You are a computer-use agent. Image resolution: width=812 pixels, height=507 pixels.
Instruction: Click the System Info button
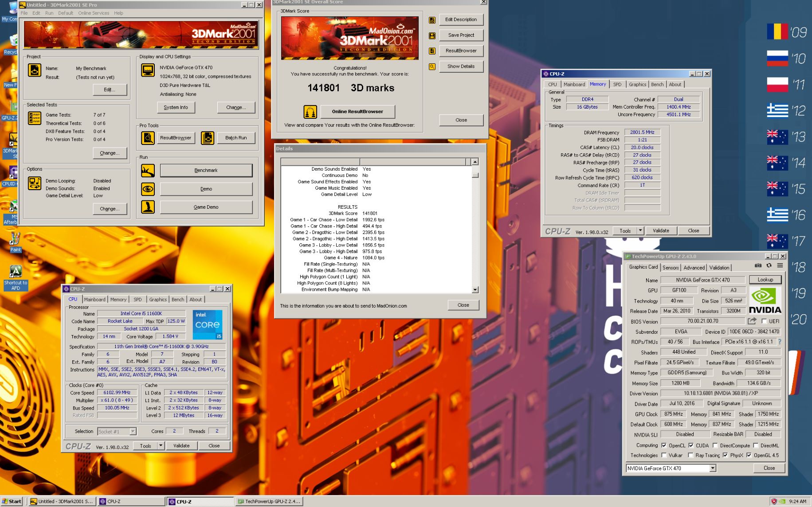pos(176,107)
